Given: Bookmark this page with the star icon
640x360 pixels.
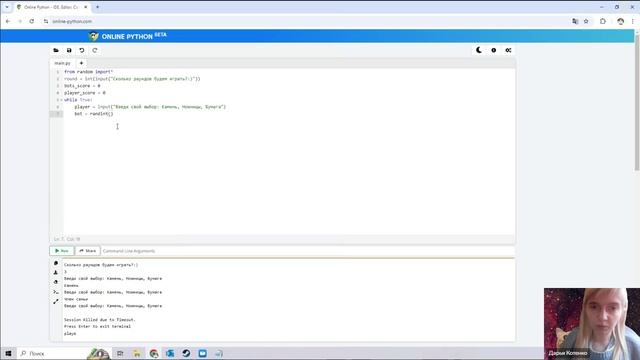Looking at the screenshot, I should pyautogui.click(x=586, y=21).
